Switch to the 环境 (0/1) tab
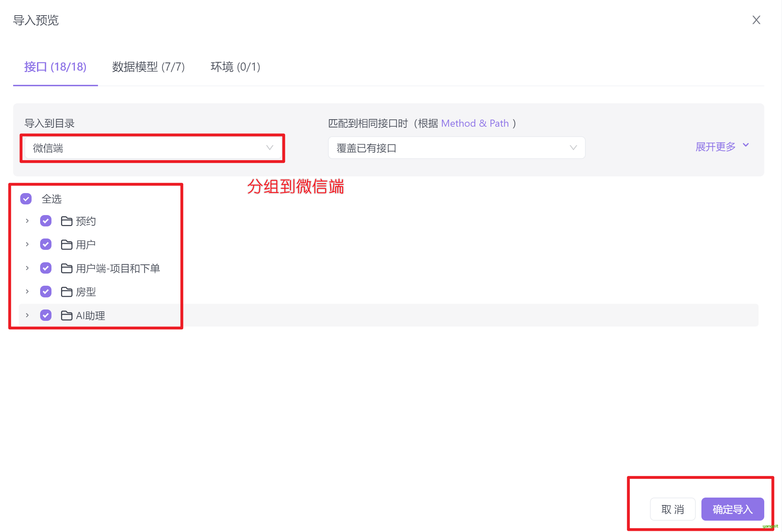Screen dimensions: 782x532 [x=235, y=67]
